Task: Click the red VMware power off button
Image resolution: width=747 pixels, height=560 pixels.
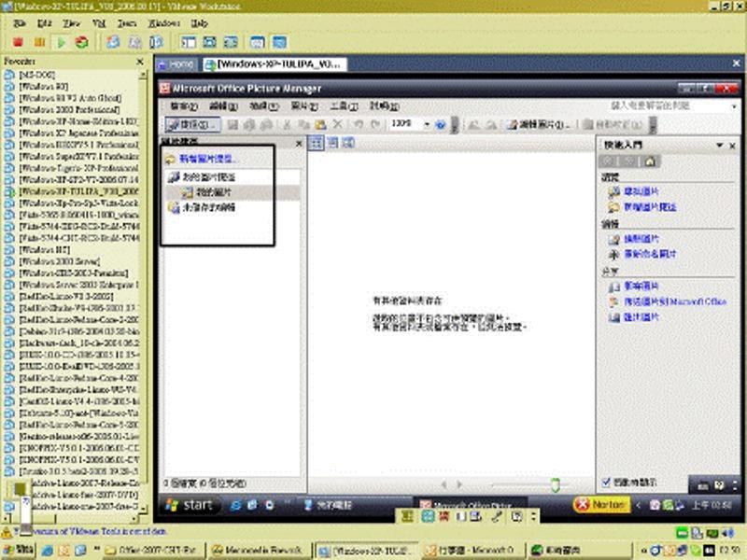Action: [x=18, y=42]
